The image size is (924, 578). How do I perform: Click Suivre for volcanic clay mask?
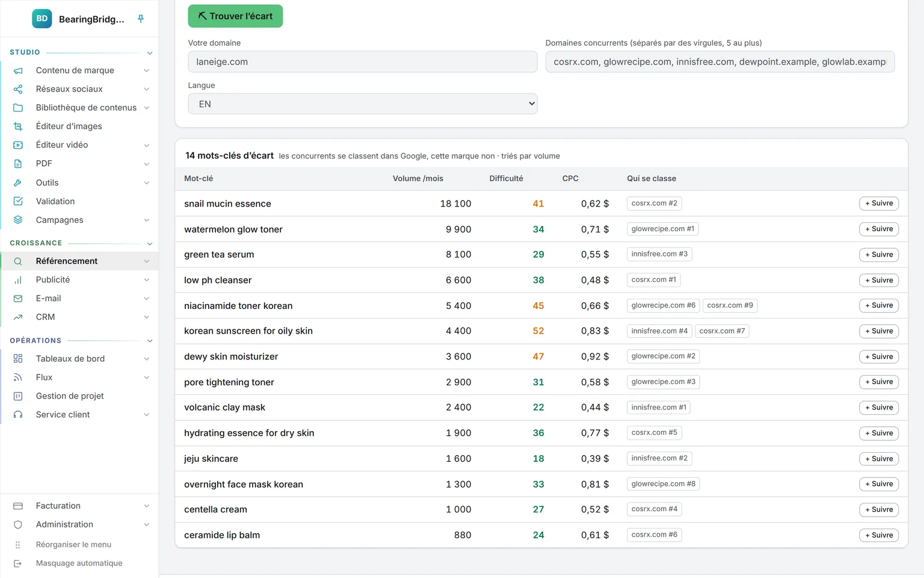[879, 408]
